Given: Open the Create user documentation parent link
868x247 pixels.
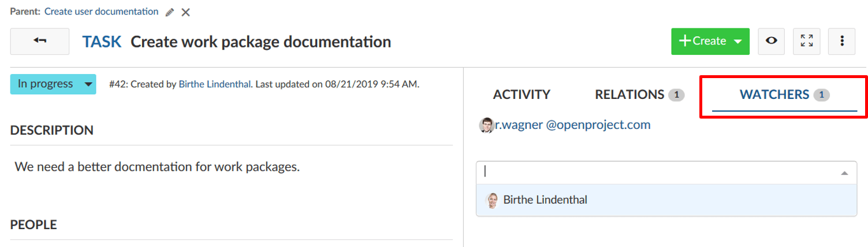Looking at the screenshot, I should [101, 12].
